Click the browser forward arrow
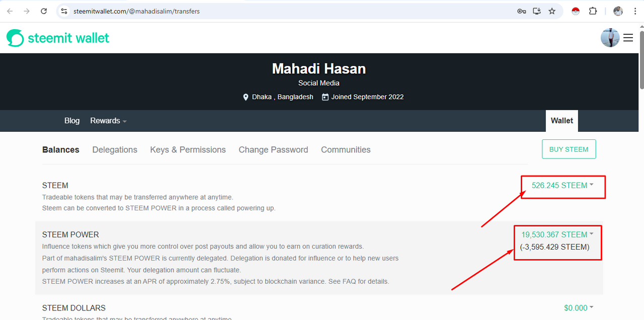The height and width of the screenshot is (320, 644). point(27,11)
